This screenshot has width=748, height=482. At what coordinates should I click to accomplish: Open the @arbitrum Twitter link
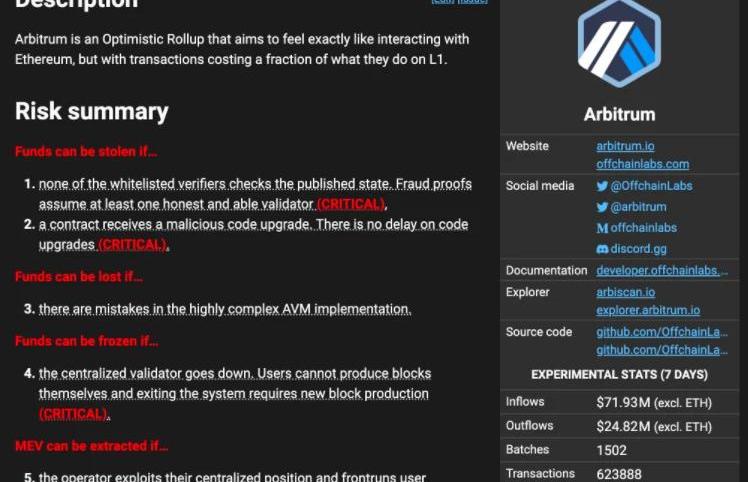[x=638, y=207]
